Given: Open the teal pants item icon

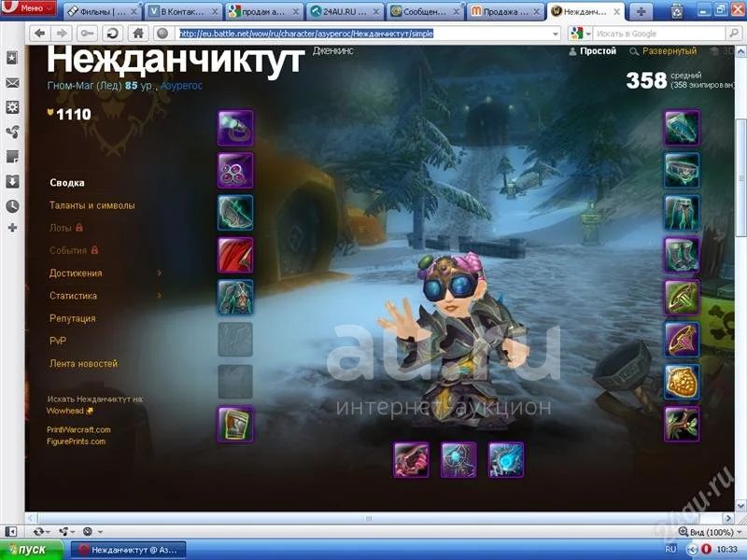Looking at the screenshot, I should click(x=682, y=213).
